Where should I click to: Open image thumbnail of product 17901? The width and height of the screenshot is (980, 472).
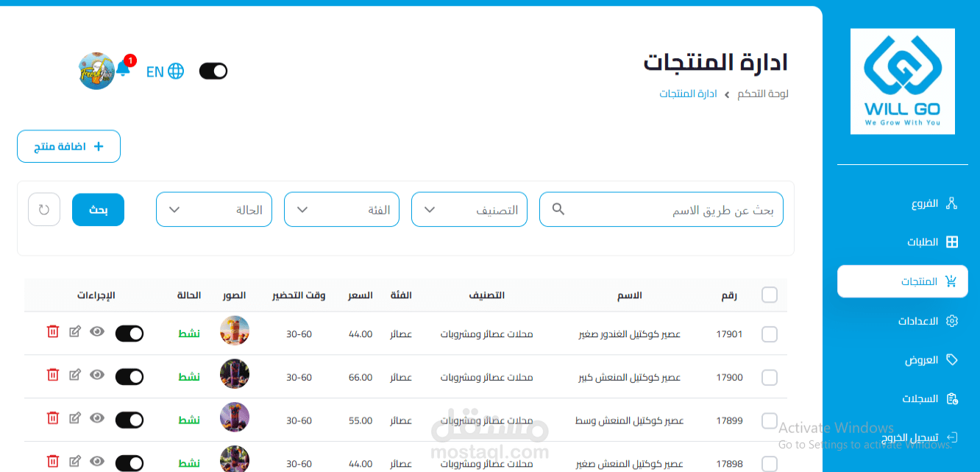pyautogui.click(x=235, y=331)
